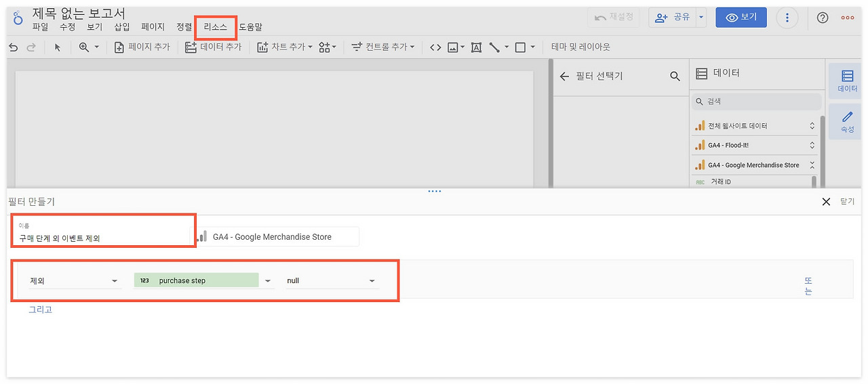Click the blue 보기 view button
Viewport: 868px width, 384px height.
pyautogui.click(x=741, y=18)
